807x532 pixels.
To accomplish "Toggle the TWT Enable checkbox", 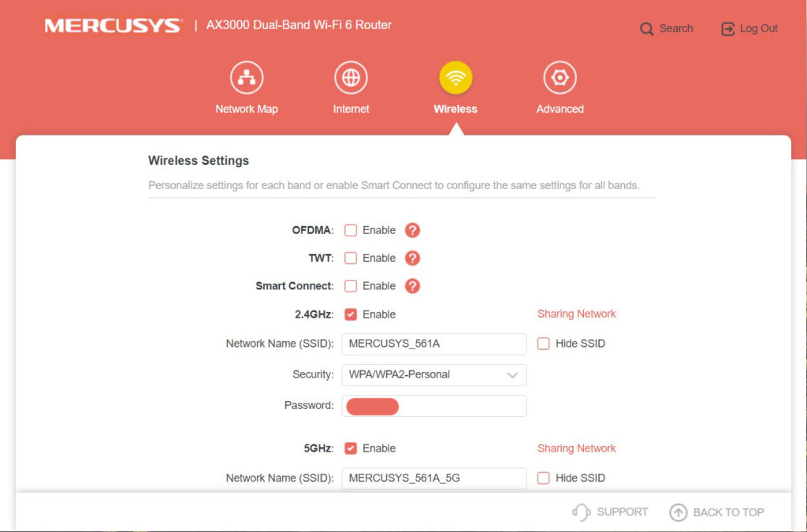I will pos(351,258).
